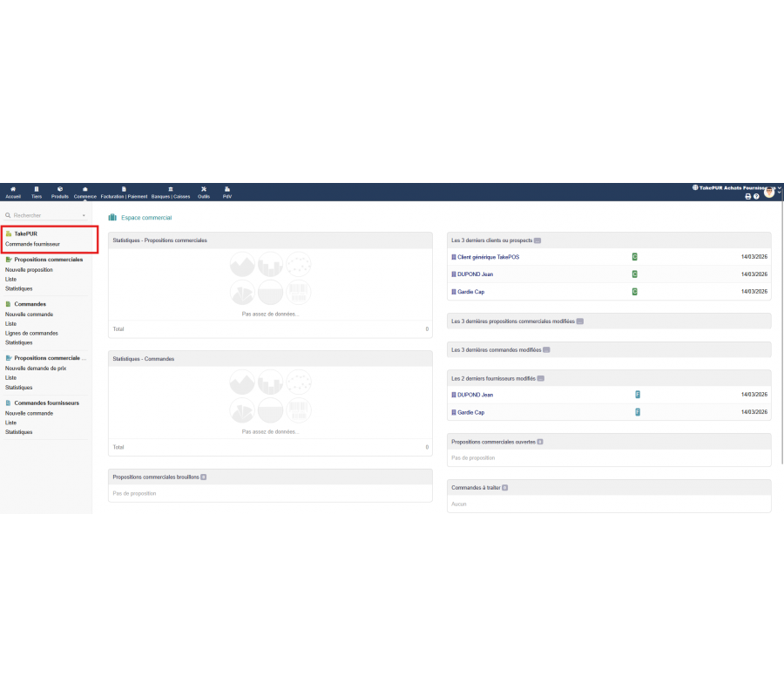Open Client générique TakePOS record
Screen dimensions: 784x697
coord(488,257)
